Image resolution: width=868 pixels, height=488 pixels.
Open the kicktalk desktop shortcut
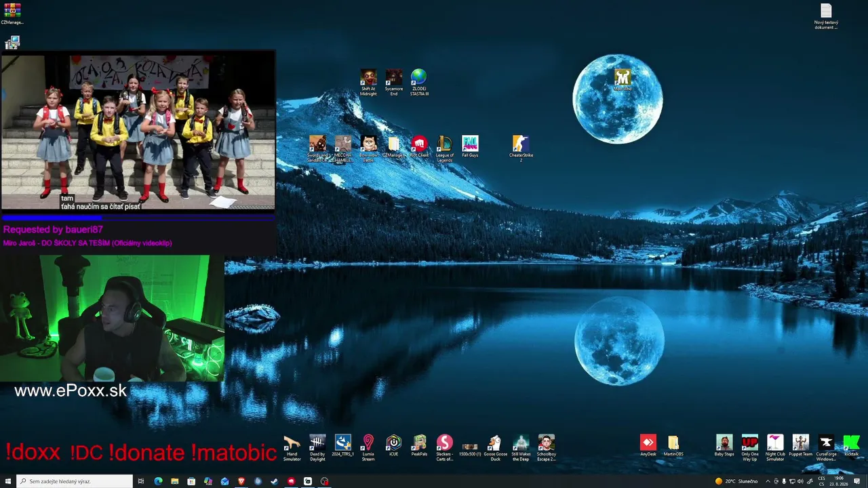point(852,446)
